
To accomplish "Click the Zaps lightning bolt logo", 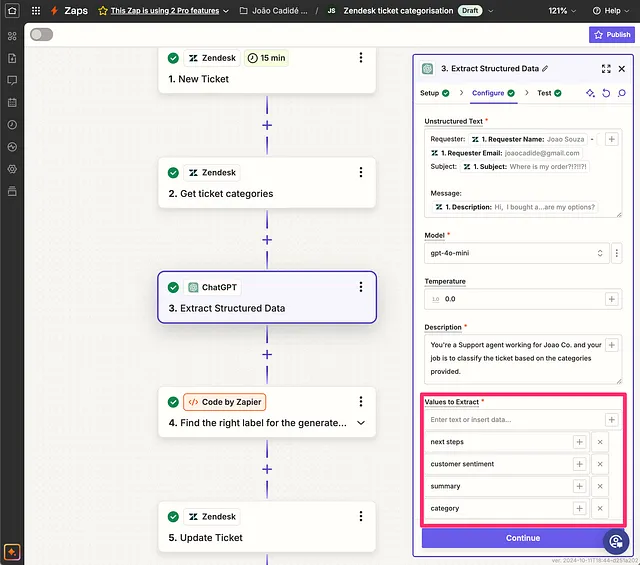I will tap(54, 11).
